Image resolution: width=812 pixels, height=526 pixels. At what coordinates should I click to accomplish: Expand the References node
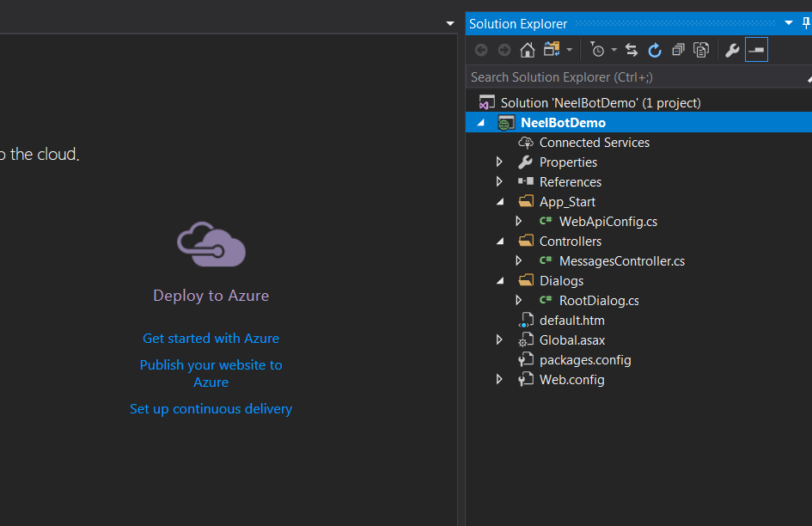click(499, 182)
